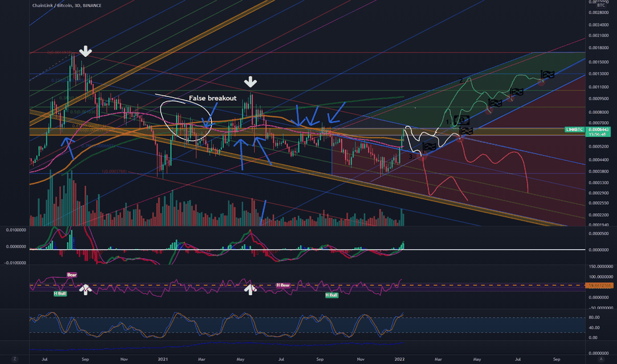Click the H Bear label on RSI panel

pyautogui.click(x=283, y=285)
